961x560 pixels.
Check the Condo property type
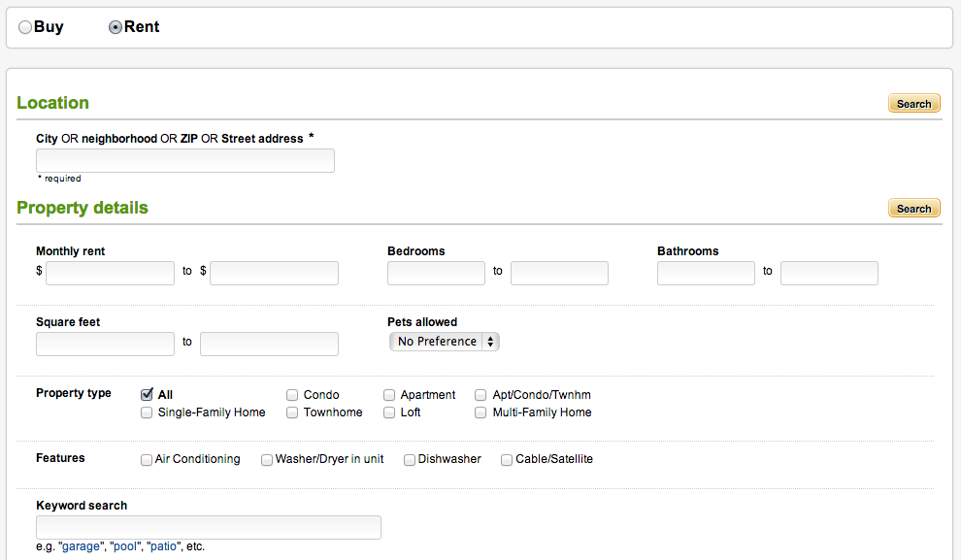(292, 395)
